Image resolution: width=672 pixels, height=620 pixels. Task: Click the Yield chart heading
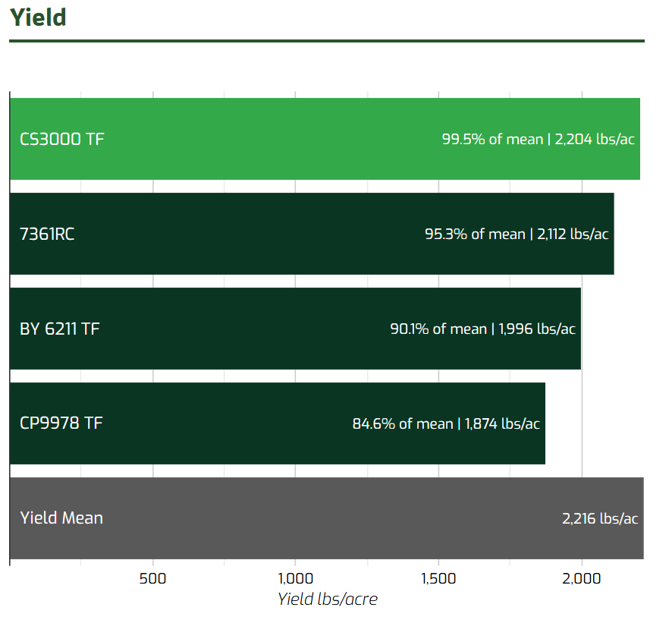click(38, 17)
